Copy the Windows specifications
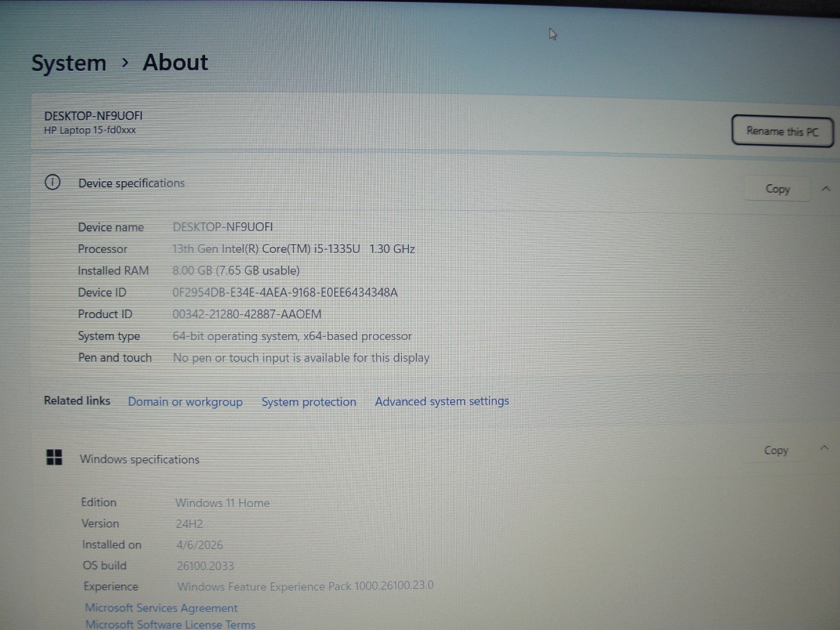Image resolution: width=840 pixels, height=630 pixels. [x=776, y=450]
